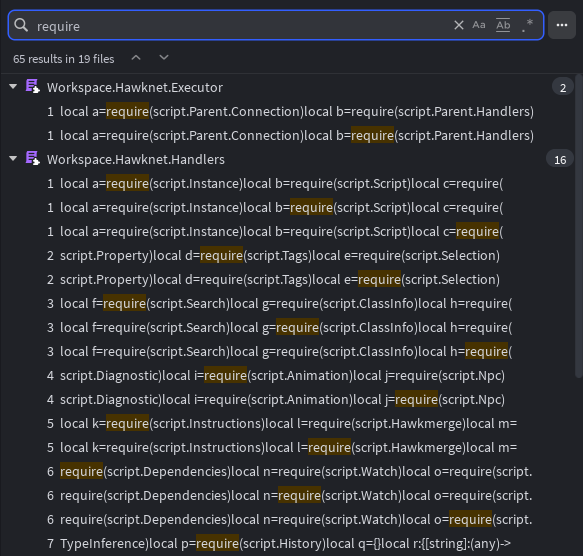Screen dimensions: 583x556
Task: Open line 3 result highlighting g=require
Action: point(279,328)
